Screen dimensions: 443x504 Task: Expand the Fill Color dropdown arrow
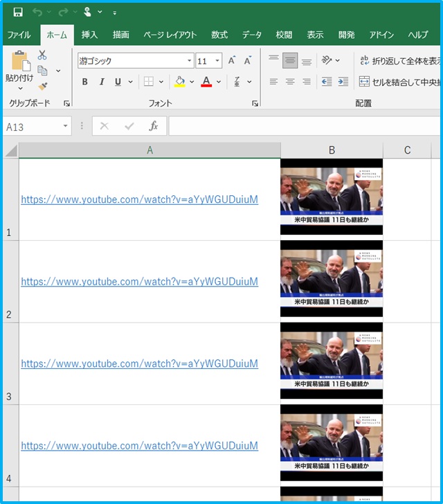pos(192,82)
